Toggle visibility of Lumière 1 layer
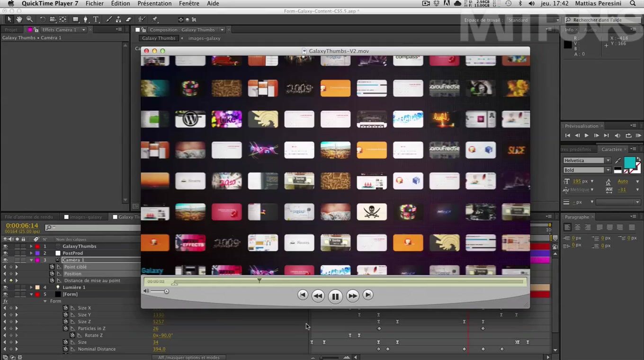 (6, 288)
